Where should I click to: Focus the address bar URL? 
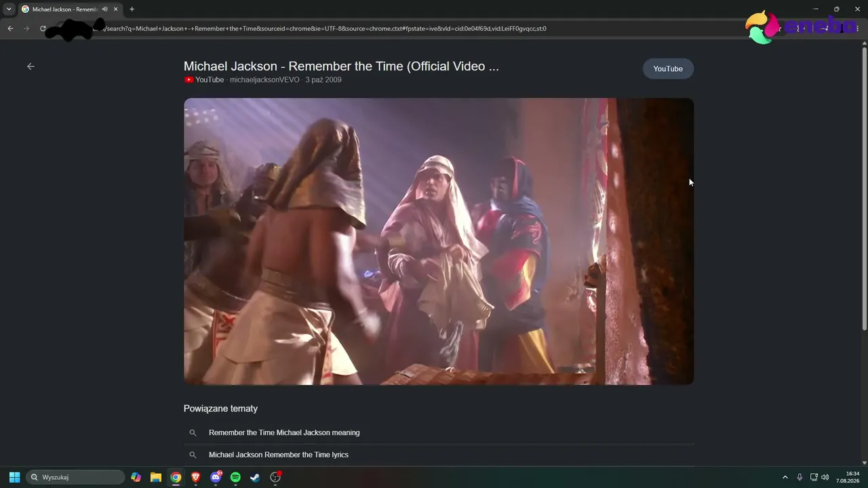[325, 28]
